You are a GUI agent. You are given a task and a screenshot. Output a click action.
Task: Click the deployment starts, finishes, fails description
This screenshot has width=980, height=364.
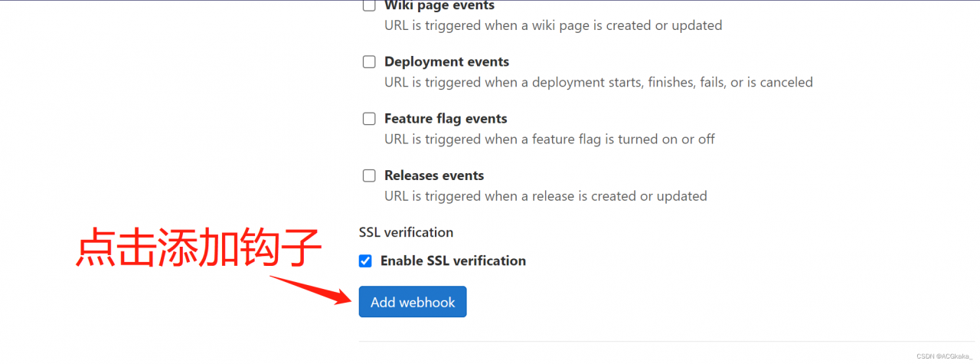(598, 82)
